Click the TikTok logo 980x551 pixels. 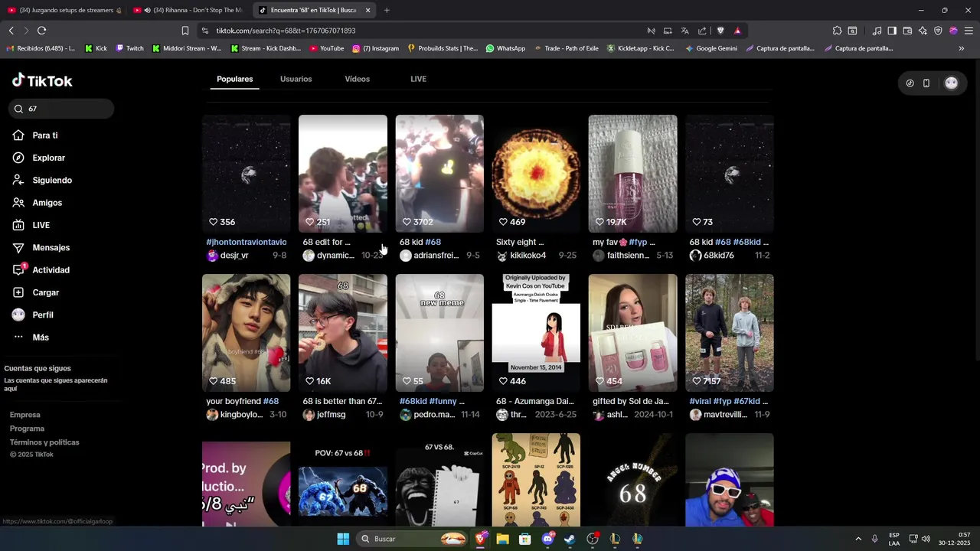pos(42,80)
